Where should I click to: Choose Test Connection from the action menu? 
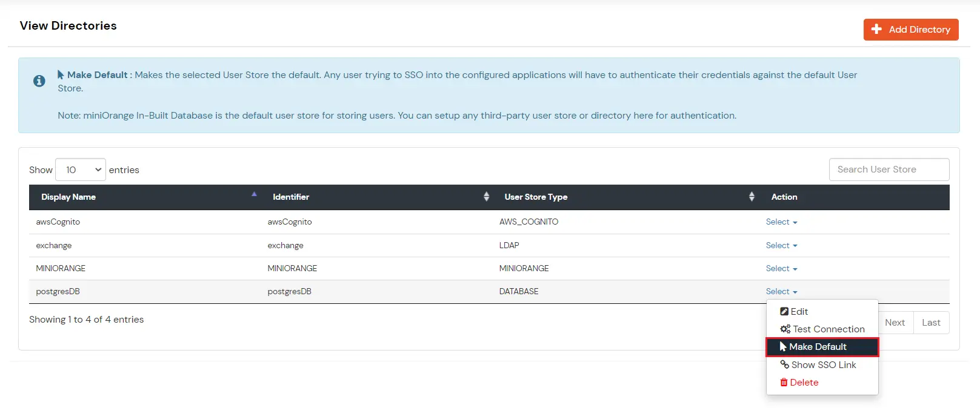(x=822, y=329)
